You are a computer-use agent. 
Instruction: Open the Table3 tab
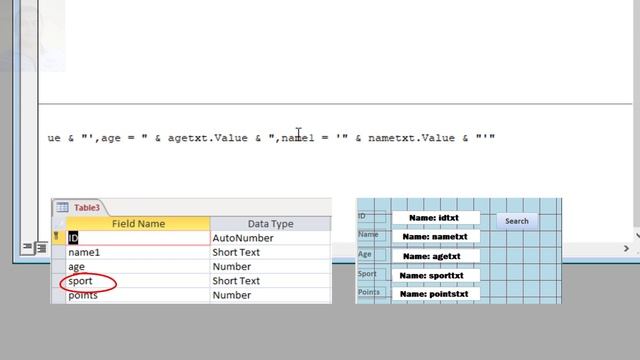(x=87, y=208)
